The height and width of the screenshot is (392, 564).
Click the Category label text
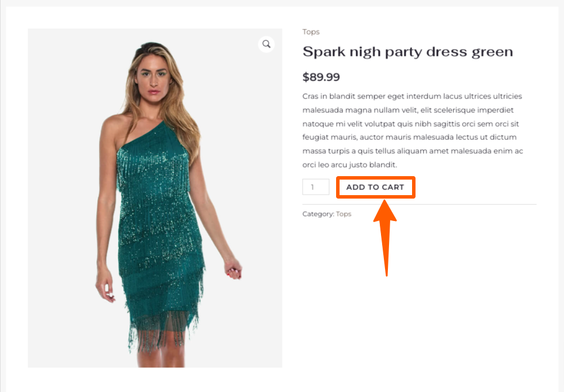click(x=318, y=214)
